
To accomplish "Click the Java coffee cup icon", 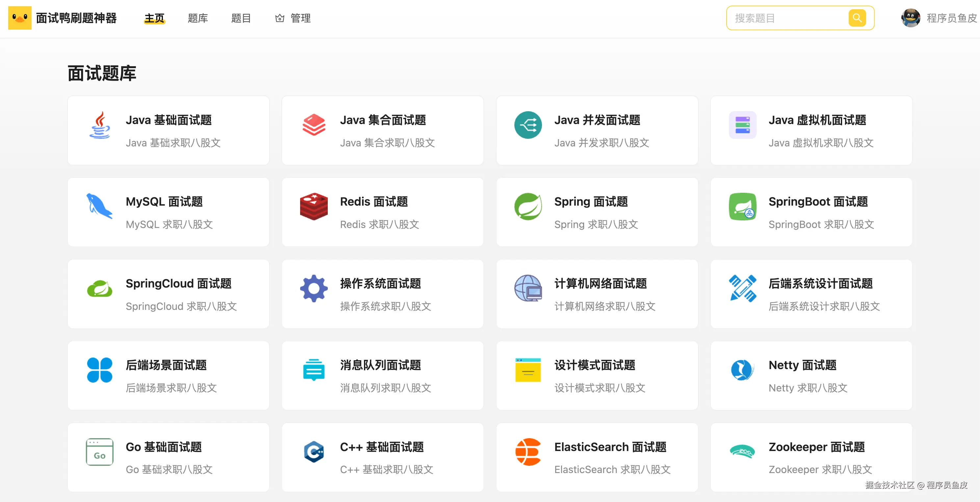I will [x=100, y=125].
